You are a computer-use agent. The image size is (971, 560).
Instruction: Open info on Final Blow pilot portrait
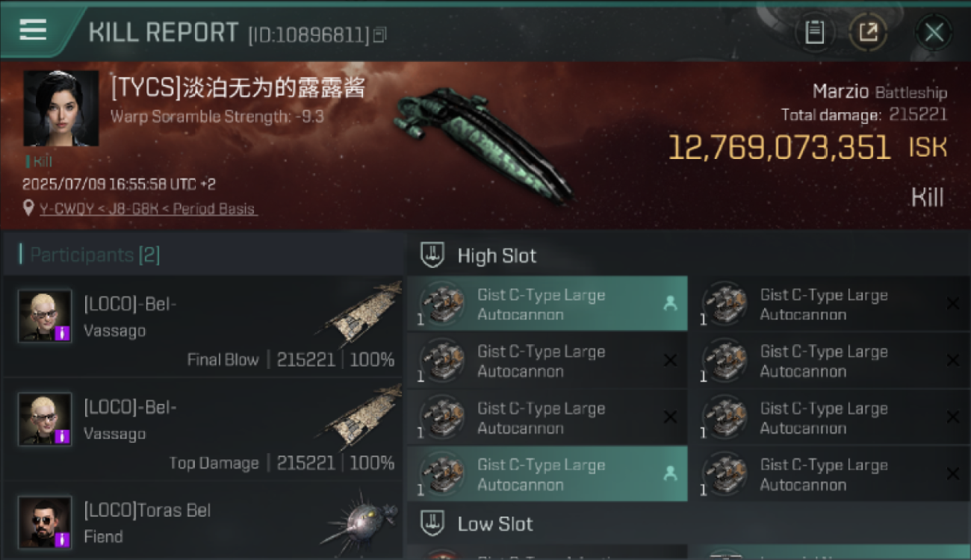[x=45, y=316]
